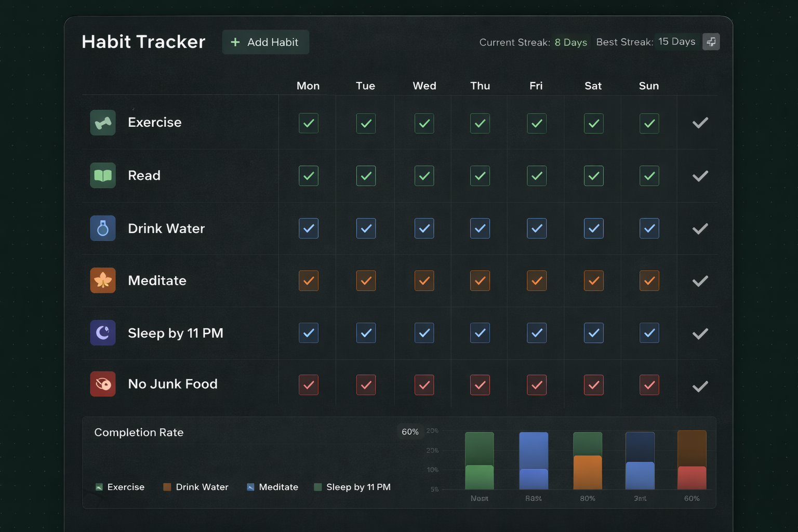
Task: Uncheck No Junk Food for Saturday
Action: tap(593, 385)
